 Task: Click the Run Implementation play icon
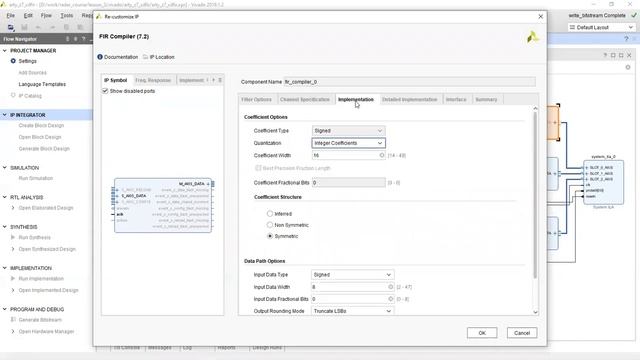[13, 278]
